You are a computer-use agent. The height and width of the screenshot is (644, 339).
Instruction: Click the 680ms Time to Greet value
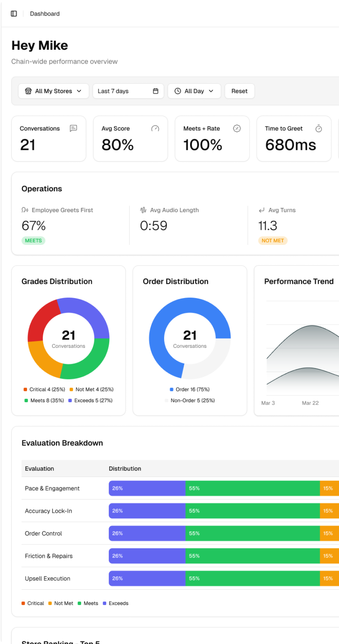point(291,145)
